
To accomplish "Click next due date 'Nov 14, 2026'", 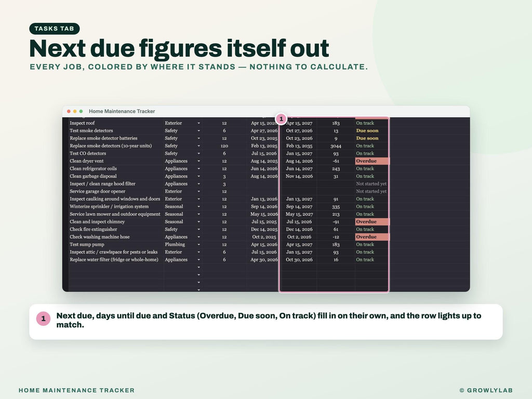I will [x=299, y=177].
